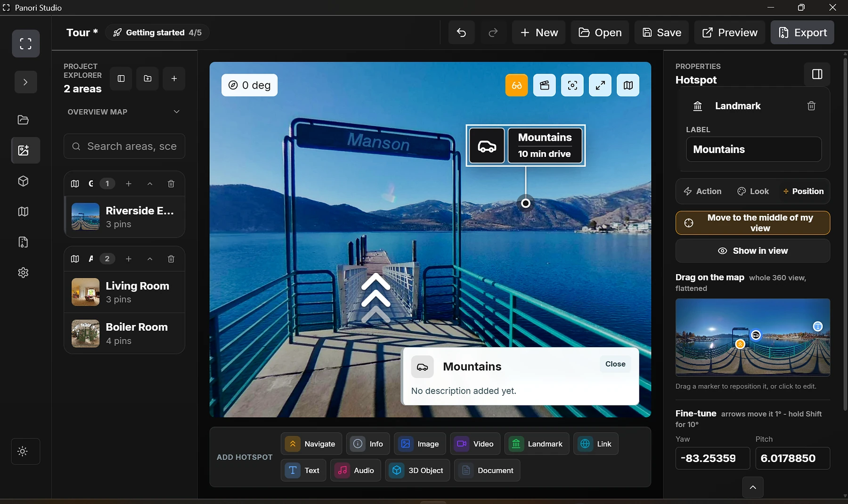The image size is (848, 504).
Task: Select the Position tab
Action: pos(803,191)
